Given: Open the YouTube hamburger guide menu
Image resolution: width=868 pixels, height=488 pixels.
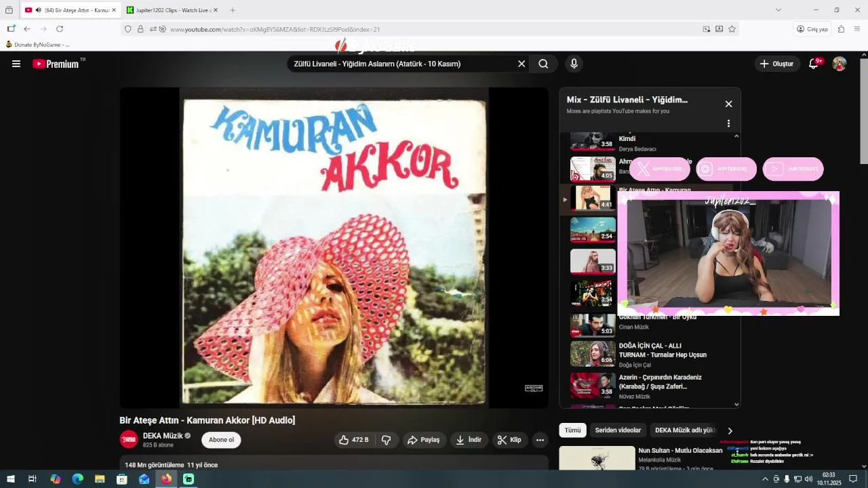Looking at the screenshot, I should [16, 64].
